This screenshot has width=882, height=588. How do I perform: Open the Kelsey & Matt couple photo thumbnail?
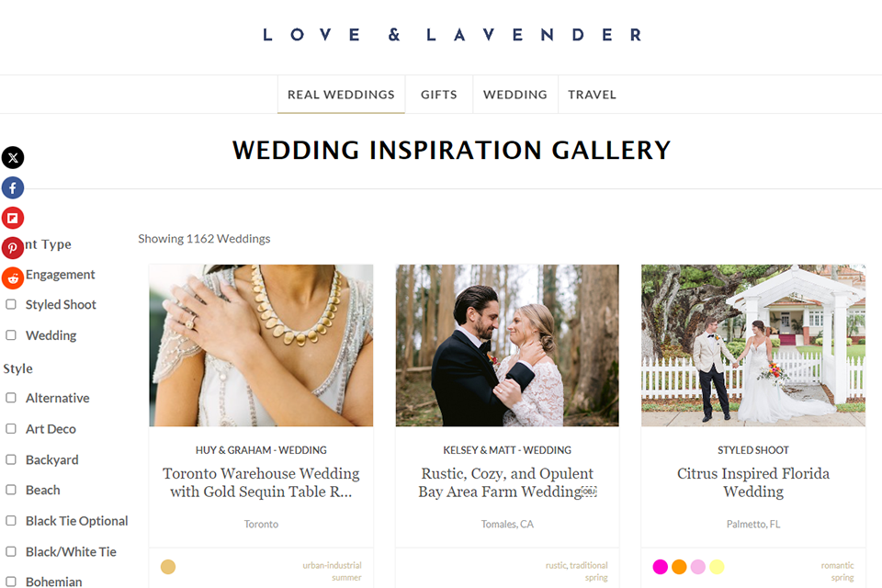tap(507, 345)
